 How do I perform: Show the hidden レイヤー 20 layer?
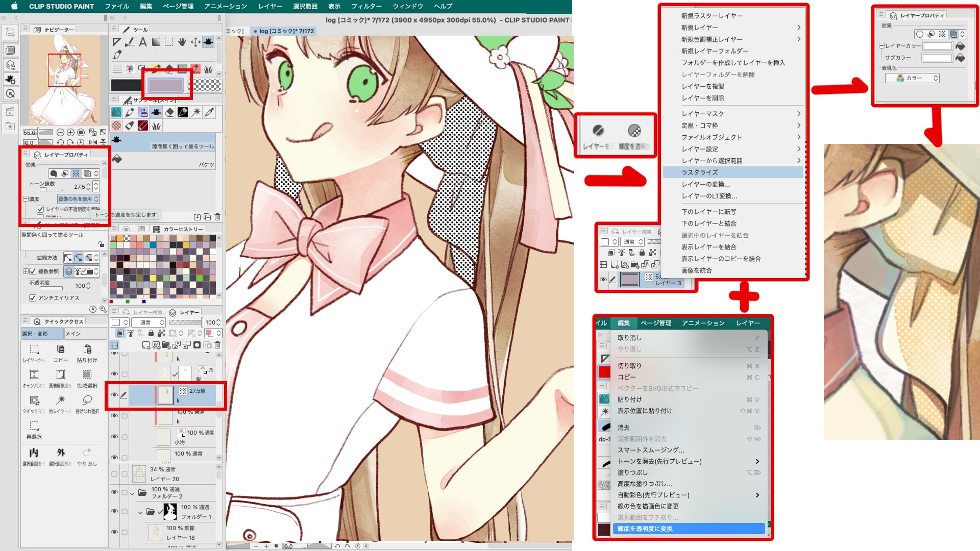point(114,474)
